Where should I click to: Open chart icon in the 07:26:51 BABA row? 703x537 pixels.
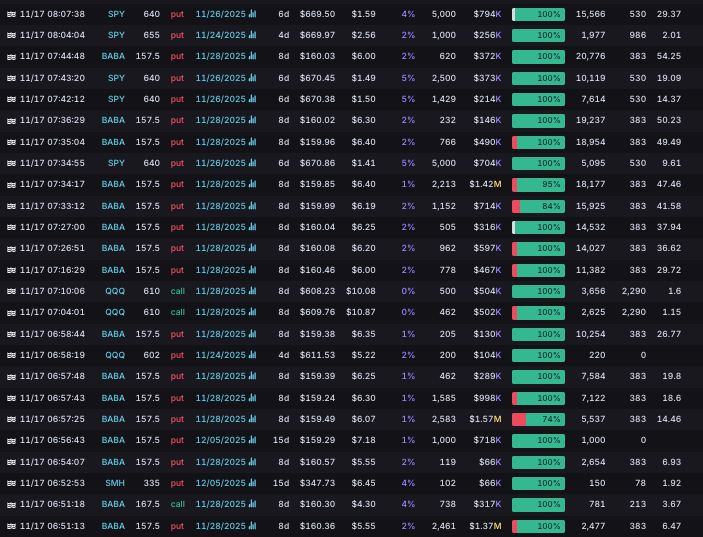[x=252, y=248]
